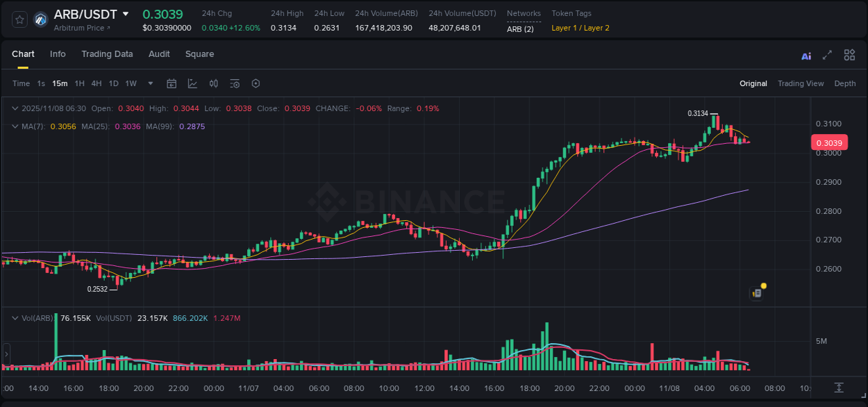Switch chart to Trading View mode
Screen dimensions: 868x407
coord(801,83)
